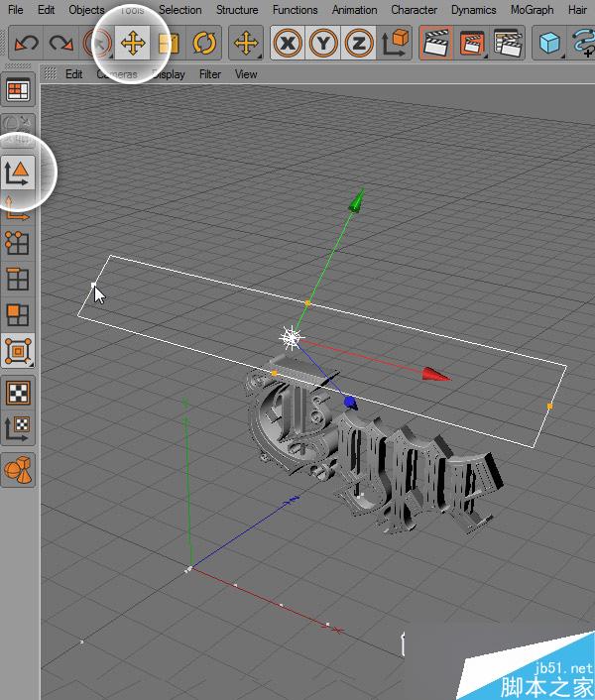Open the viewport View menu
This screenshot has height=700, width=595.
246,74
